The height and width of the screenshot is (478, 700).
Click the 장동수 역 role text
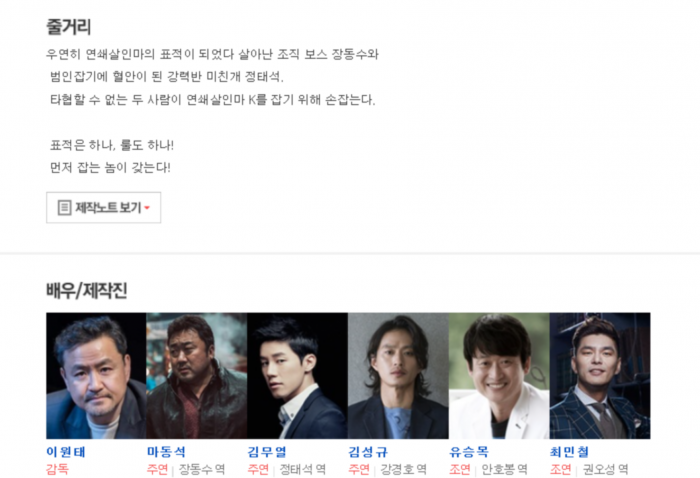tap(202, 469)
